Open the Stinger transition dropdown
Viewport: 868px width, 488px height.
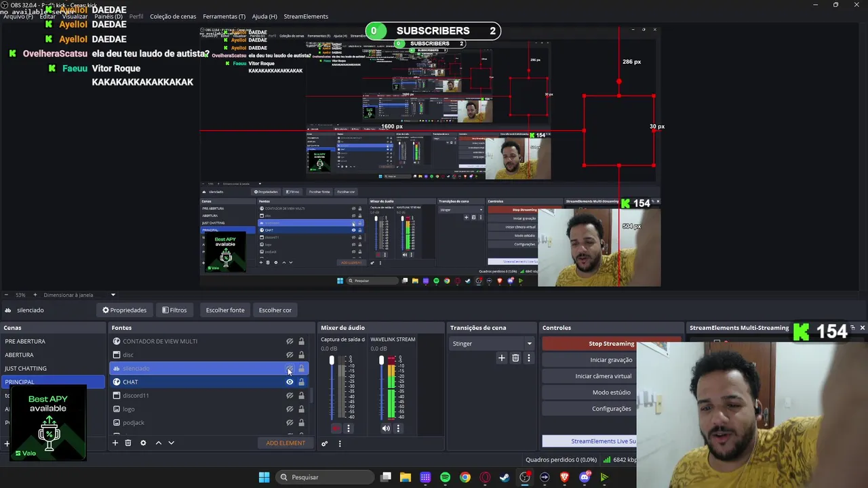[x=492, y=344]
